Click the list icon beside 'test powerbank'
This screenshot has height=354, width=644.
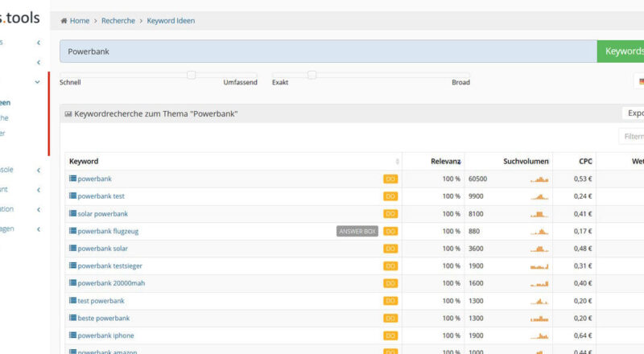click(x=72, y=300)
